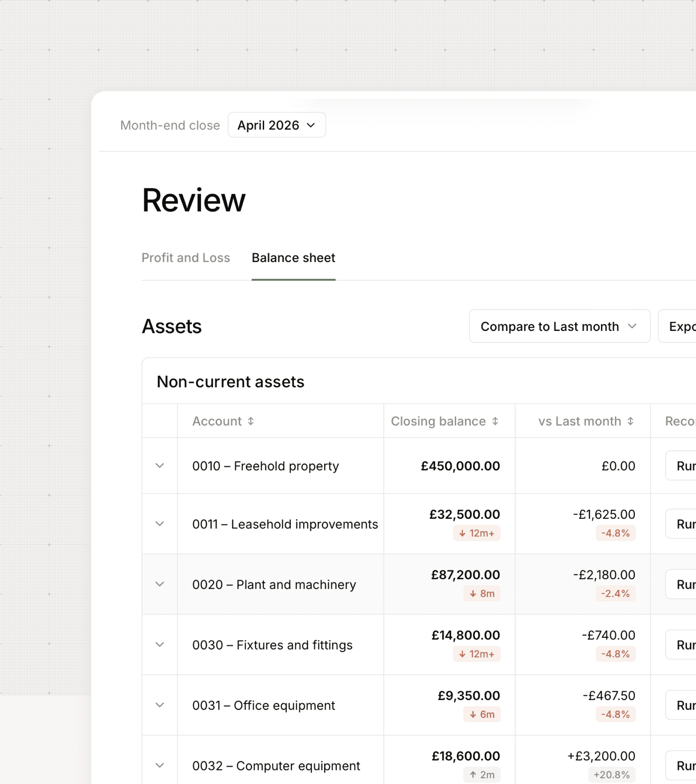The height and width of the screenshot is (784, 696).
Task: Click the 12m+ trend badge for Leasehold improvements
Action: tap(477, 533)
